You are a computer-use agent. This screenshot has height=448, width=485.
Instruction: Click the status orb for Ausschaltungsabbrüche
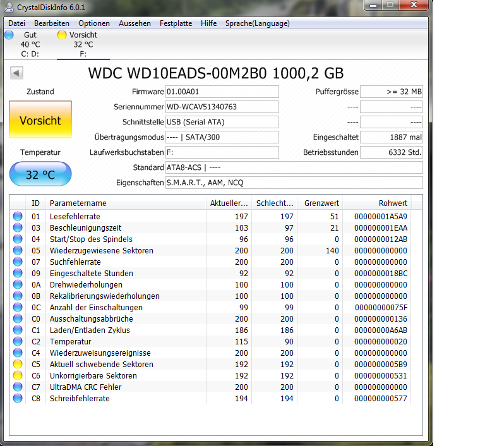pyautogui.click(x=18, y=318)
